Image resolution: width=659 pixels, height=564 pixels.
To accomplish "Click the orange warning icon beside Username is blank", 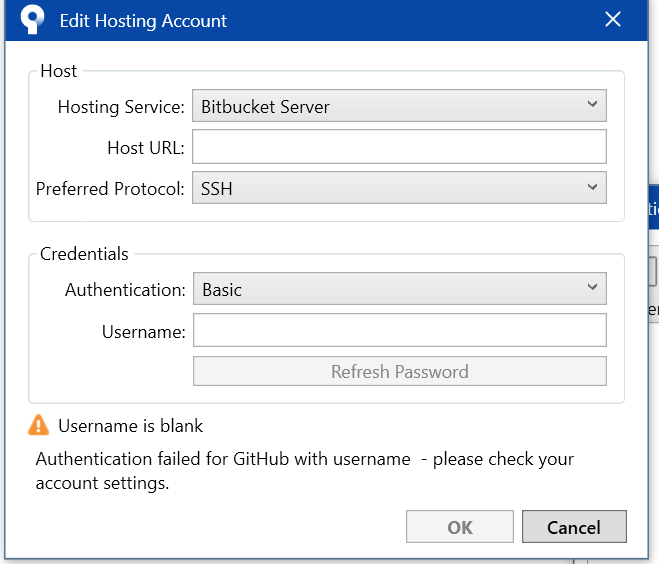I will [x=38, y=425].
